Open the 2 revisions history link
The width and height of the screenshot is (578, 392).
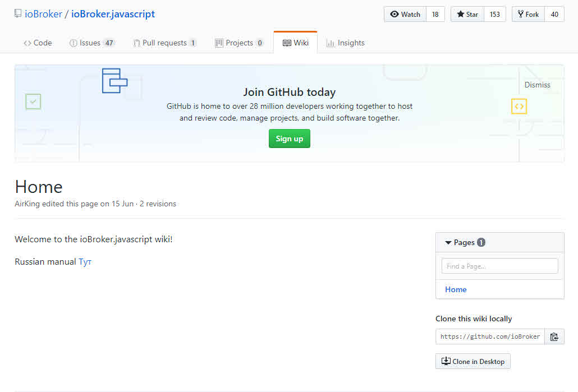(158, 204)
